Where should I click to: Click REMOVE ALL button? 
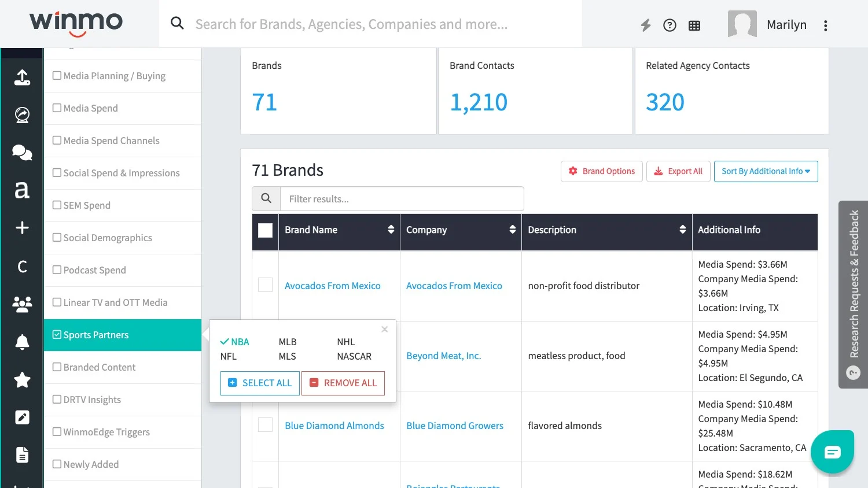[343, 383]
